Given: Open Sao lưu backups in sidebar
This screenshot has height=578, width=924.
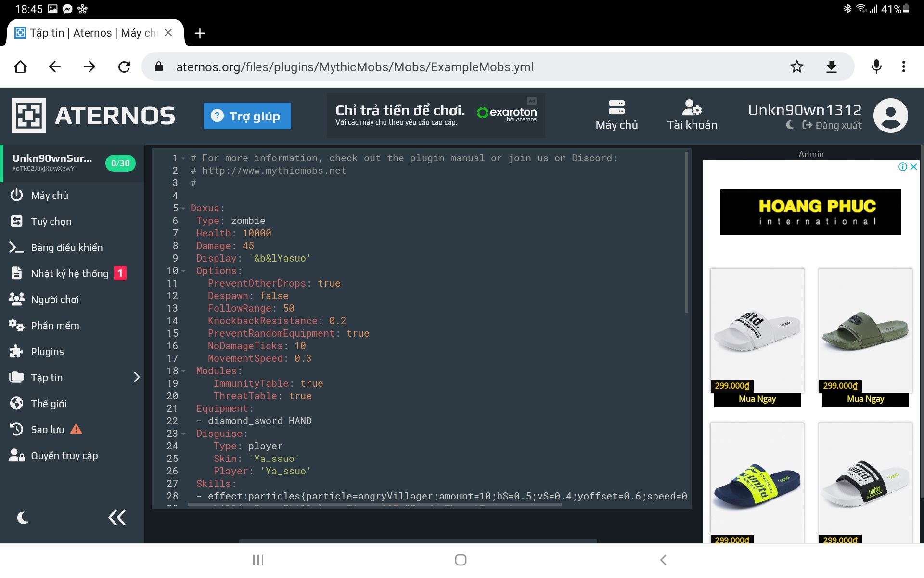Looking at the screenshot, I should (47, 429).
